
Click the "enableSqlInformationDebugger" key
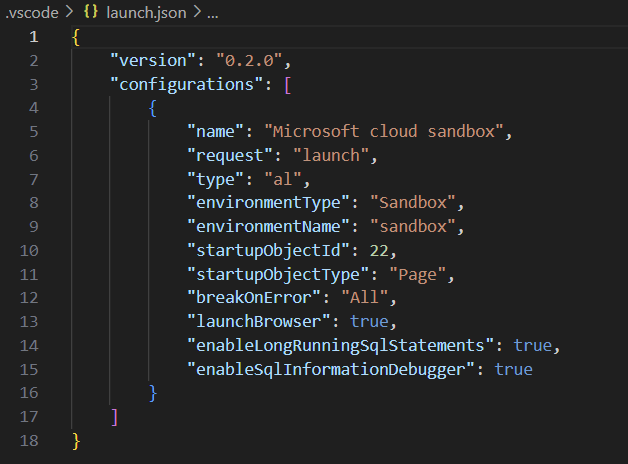tap(331, 370)
